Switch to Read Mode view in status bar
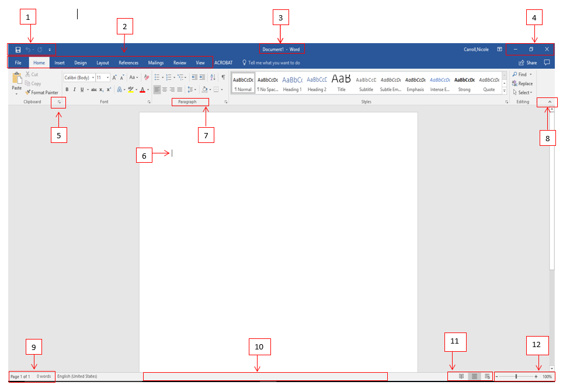570x392 pixels. coord(461,377)
